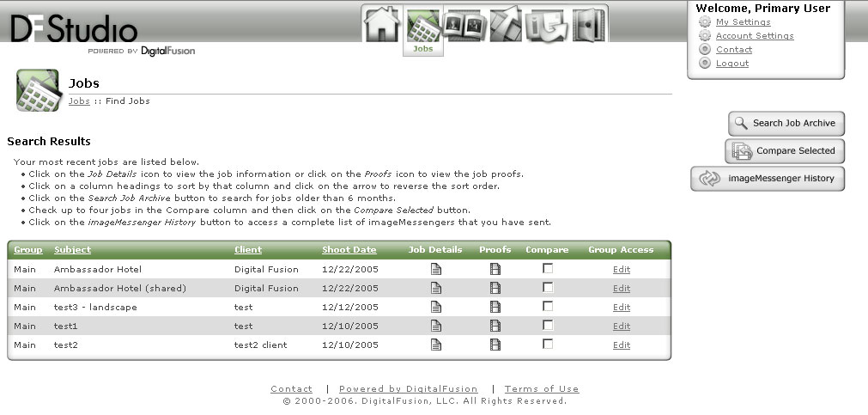Click the Compare Selected button
Viewport: 868px width, 415px height.
(785, 151)
